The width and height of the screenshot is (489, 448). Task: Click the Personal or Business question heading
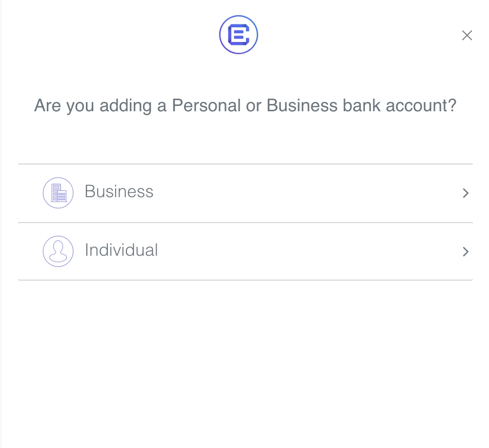pyautogui.click(x=245, y=105)
